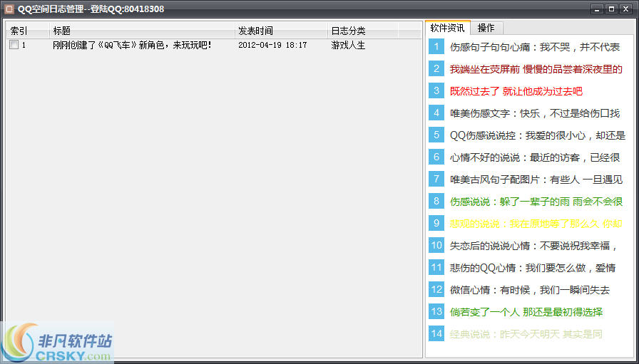The height and width of the screenshot is (364, 639).
Task: Open link 心情不好的说说
Action: (x=535, y=157)
